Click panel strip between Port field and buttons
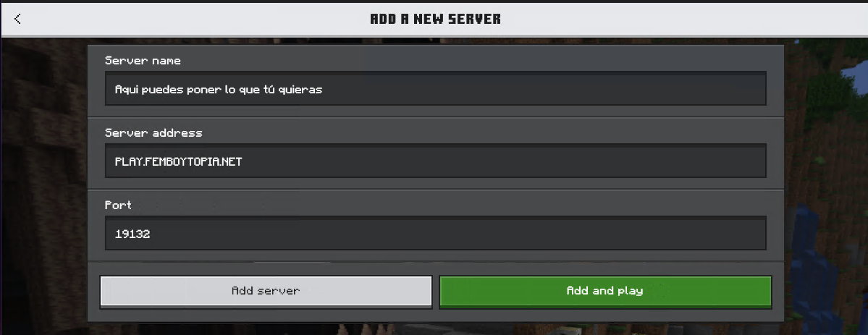868x335 pixels. (436, 263)
